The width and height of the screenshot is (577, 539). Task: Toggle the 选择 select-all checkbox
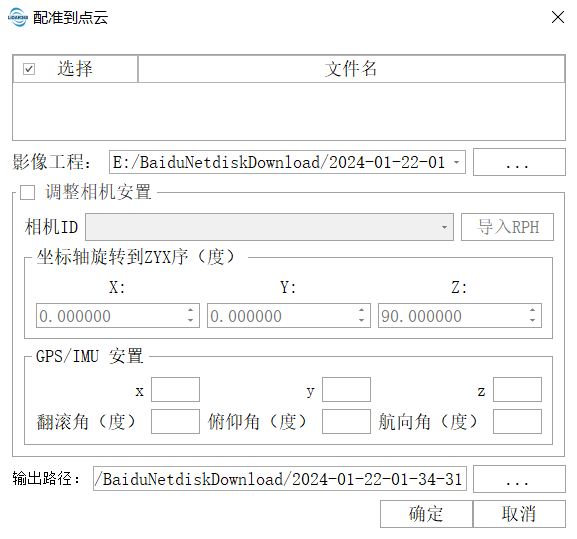tap(29, 69)
